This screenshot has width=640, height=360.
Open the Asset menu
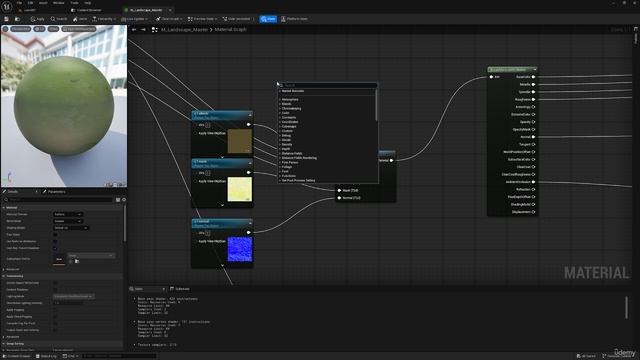point(43,3)
